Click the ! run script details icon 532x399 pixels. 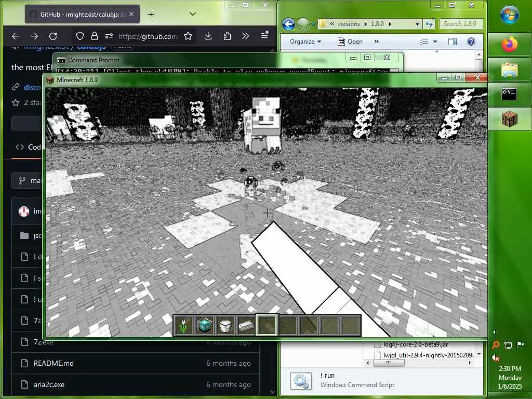(301, 380)
